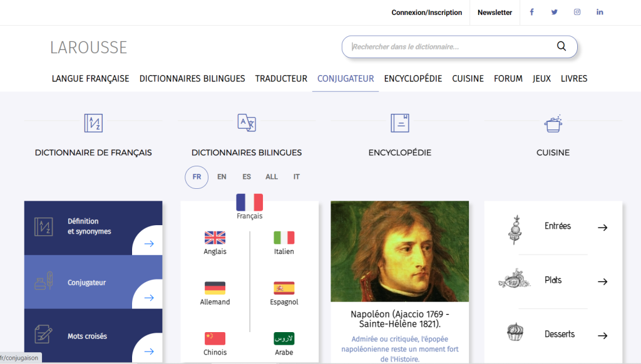Click the dictionary search input field
Viewport: 641px width, 364px height.
pos(451,47)
